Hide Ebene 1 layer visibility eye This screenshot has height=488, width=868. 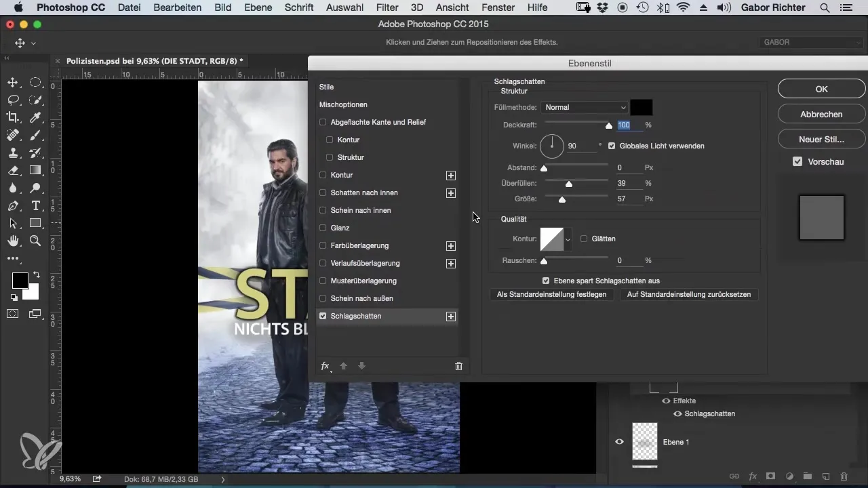[x=619, y=442]
